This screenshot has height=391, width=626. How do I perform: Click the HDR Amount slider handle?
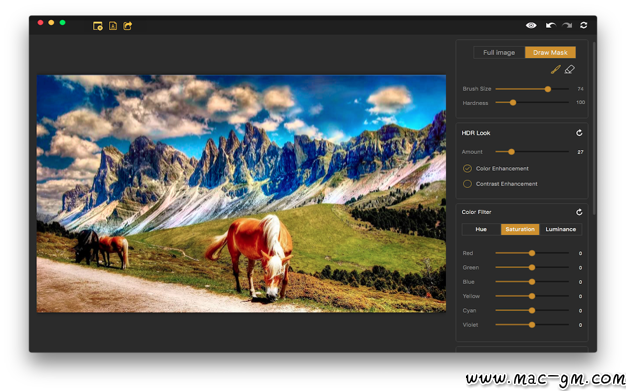pyautogui.click(x=511, y=152)
